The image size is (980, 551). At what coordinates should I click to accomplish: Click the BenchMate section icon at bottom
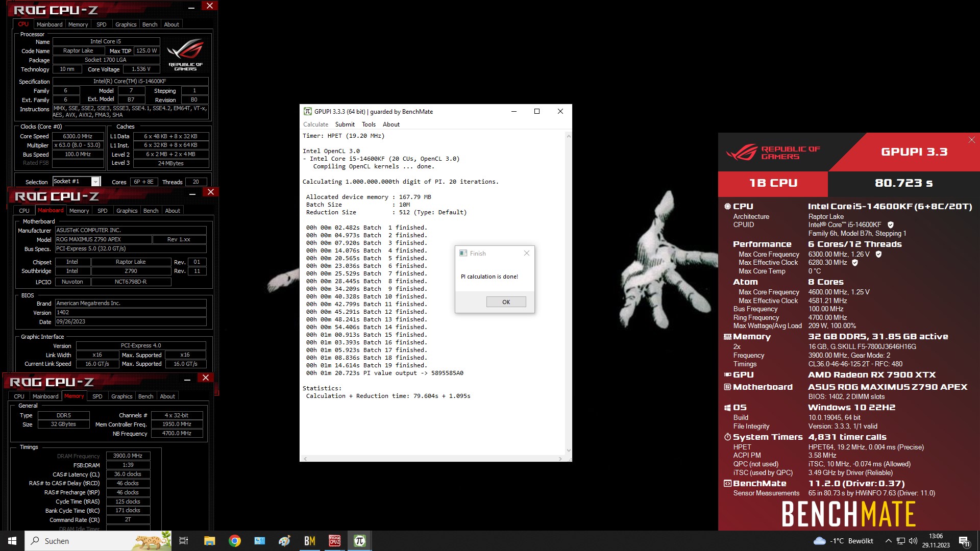728,484
